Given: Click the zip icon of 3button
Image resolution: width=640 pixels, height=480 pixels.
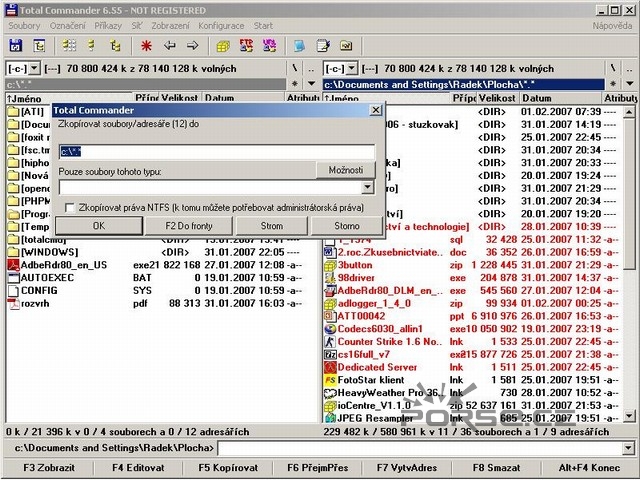Looking at the screenshot, I should click(x=330, y=265).
